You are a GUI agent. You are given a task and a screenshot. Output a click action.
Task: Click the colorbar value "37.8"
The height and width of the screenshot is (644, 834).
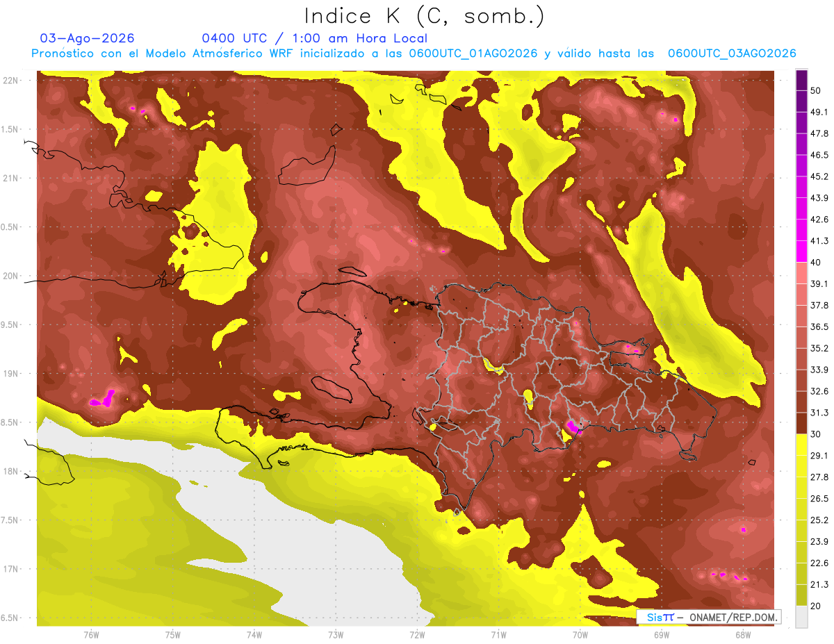tap(819, 305)
